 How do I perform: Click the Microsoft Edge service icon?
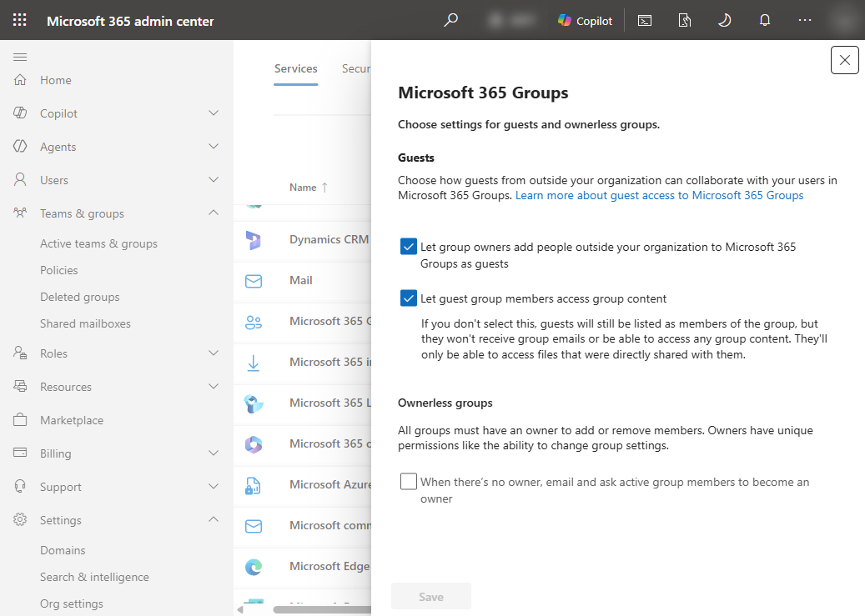coord(254,567)
